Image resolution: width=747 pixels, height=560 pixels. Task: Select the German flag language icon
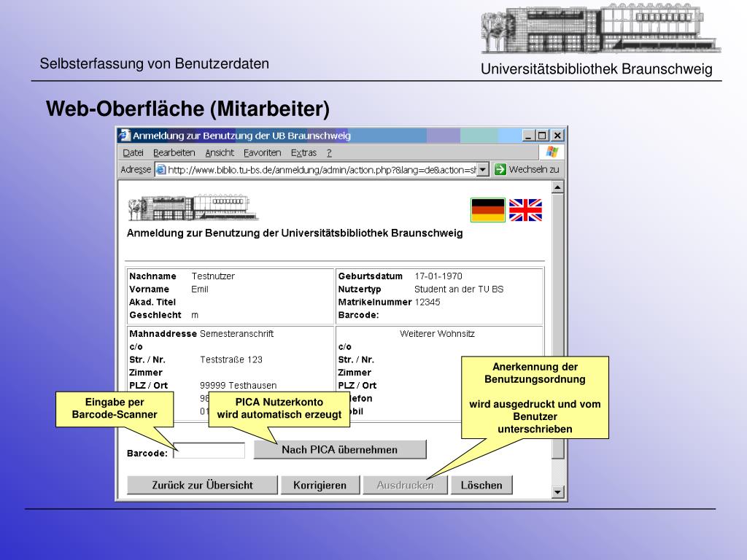[x=488, y=210]
